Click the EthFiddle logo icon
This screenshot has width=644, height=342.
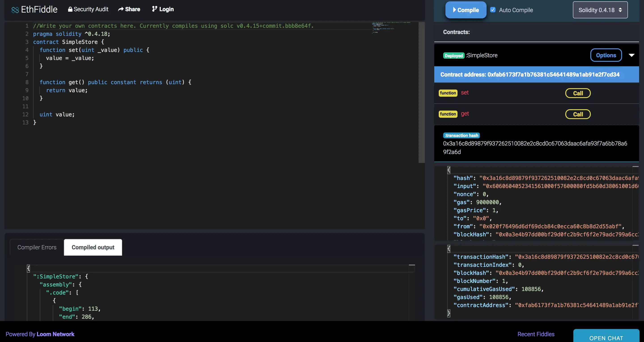click(15, 10)
